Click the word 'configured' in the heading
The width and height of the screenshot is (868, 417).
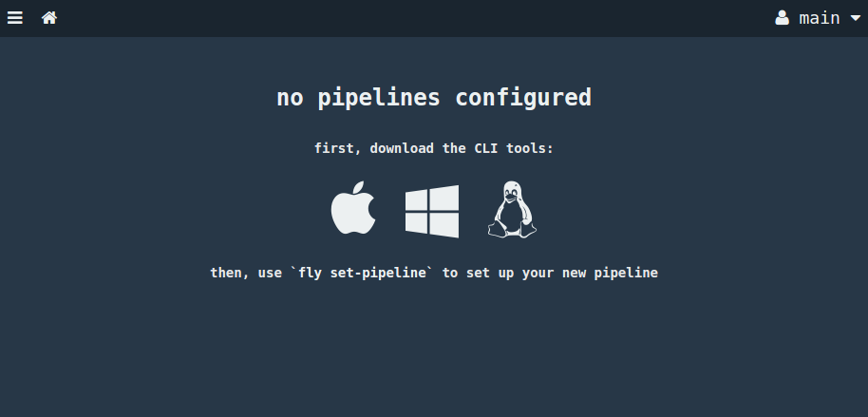point(523,98)
